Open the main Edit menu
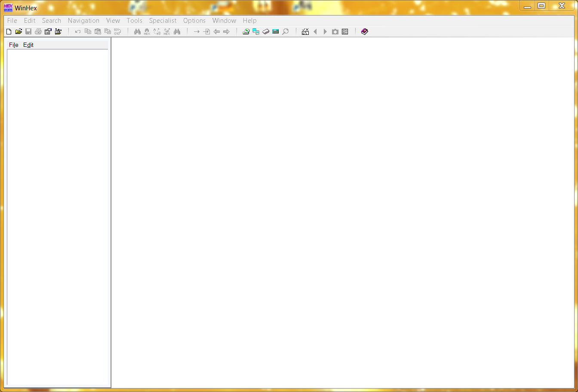 [x=30, y=20]
